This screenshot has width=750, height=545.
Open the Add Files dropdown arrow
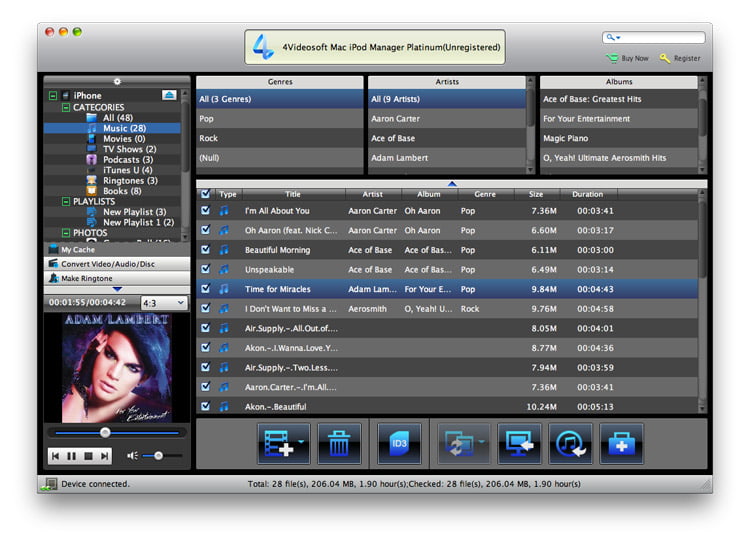301,442
